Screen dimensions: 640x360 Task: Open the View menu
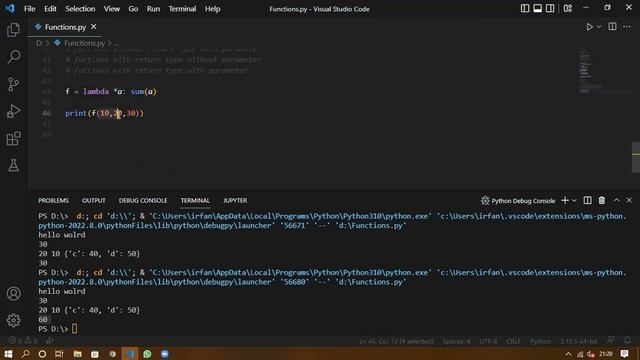(111, 9)
